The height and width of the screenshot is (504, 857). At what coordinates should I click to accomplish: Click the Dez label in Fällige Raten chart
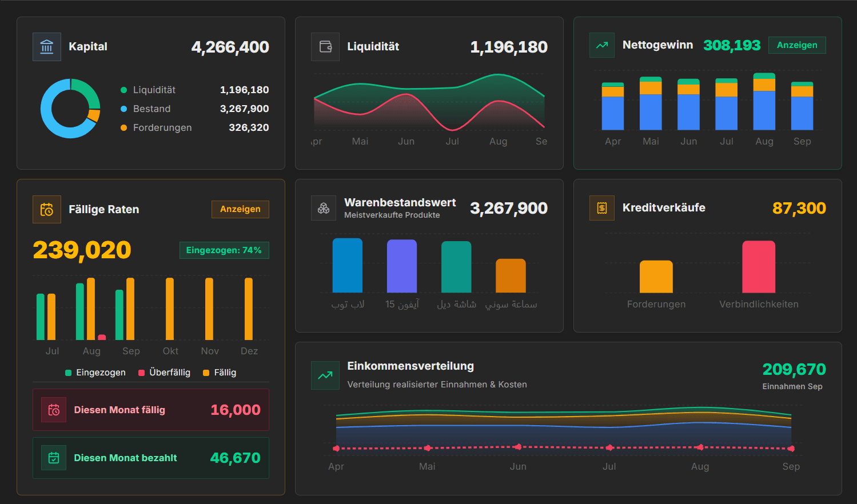tap(249, 351)
